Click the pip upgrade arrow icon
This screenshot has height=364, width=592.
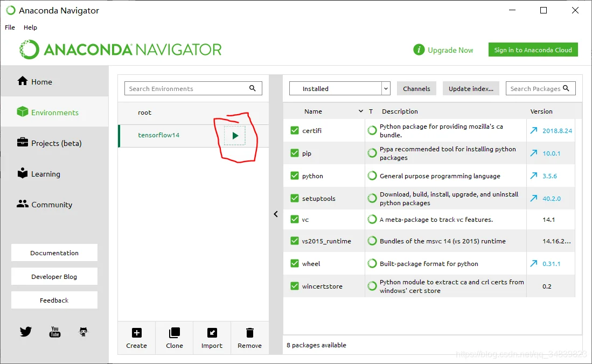point(533,153)
